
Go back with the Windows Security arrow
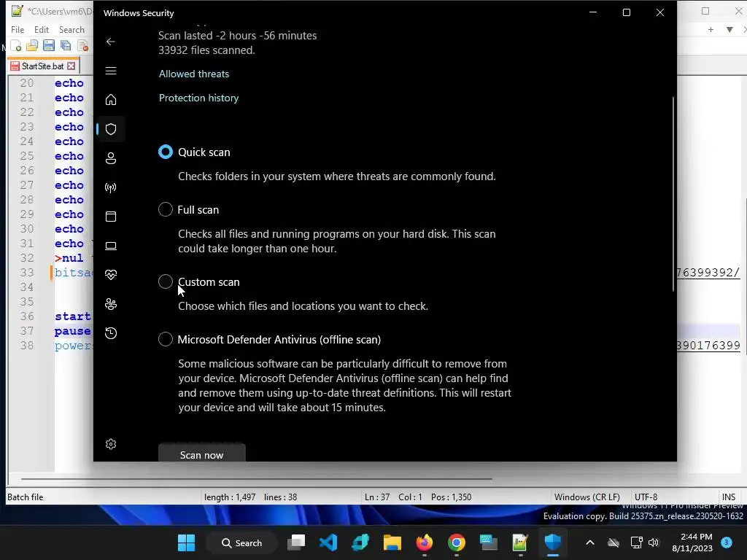pos(111,42)
